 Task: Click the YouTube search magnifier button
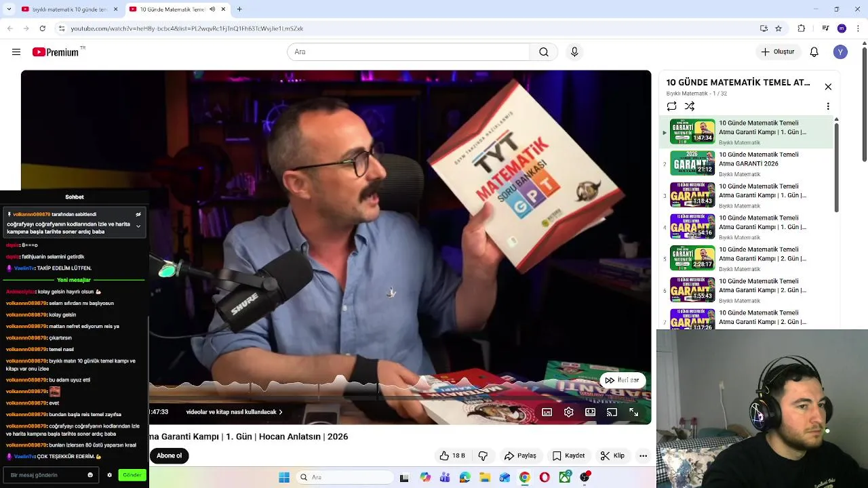(x=544, y=52)
